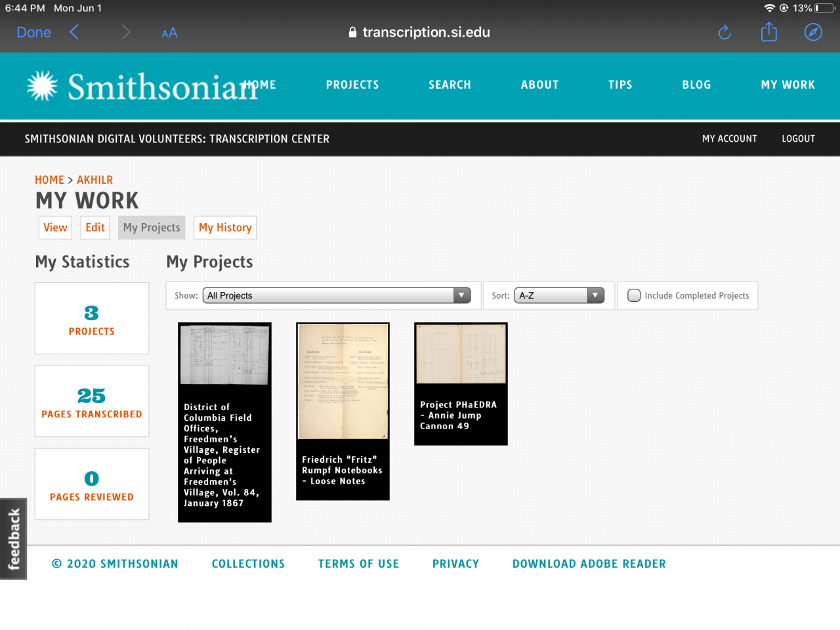840x630 pixels.
Task: Open Friedrich Fritz Rumpf Notebooks thumbnail
Action: point(343,381)
